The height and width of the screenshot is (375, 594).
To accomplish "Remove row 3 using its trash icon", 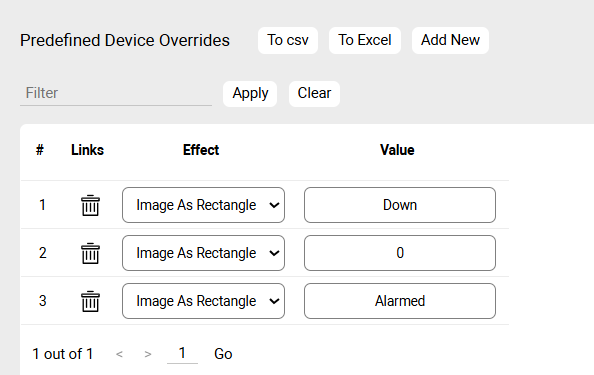I will [x=90, y=301].
